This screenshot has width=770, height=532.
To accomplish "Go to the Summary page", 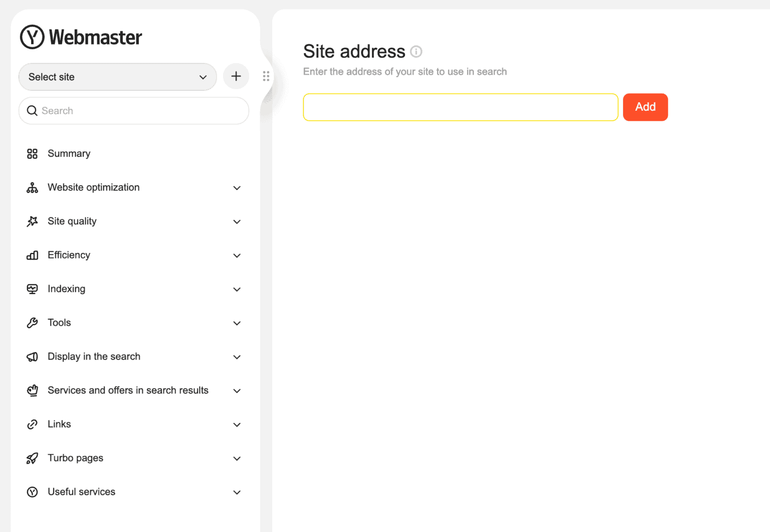I will coord(134,154).
